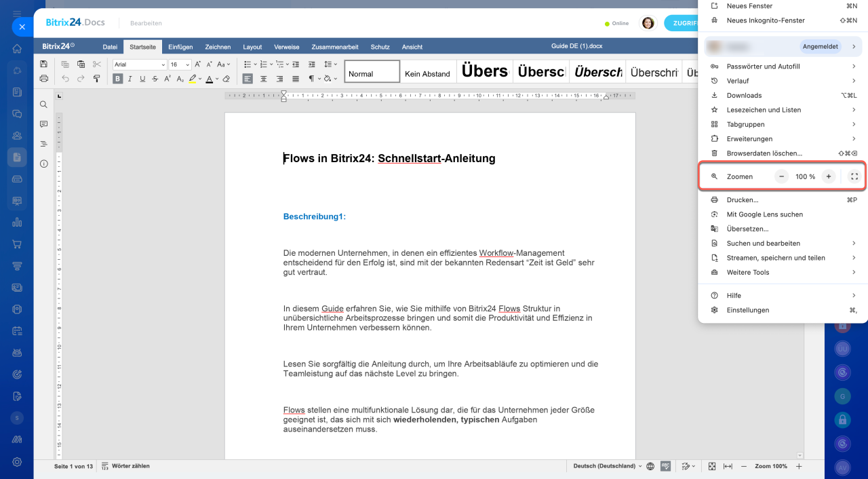Open the headings navigation panel
The image size is (868, 479).
click(x=43, y=144)
